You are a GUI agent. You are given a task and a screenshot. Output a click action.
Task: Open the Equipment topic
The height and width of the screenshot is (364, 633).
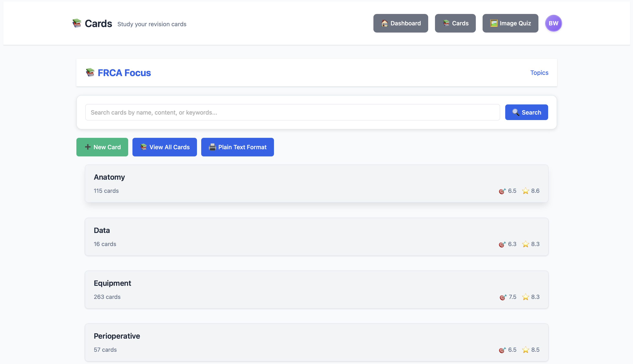point(316,290)
